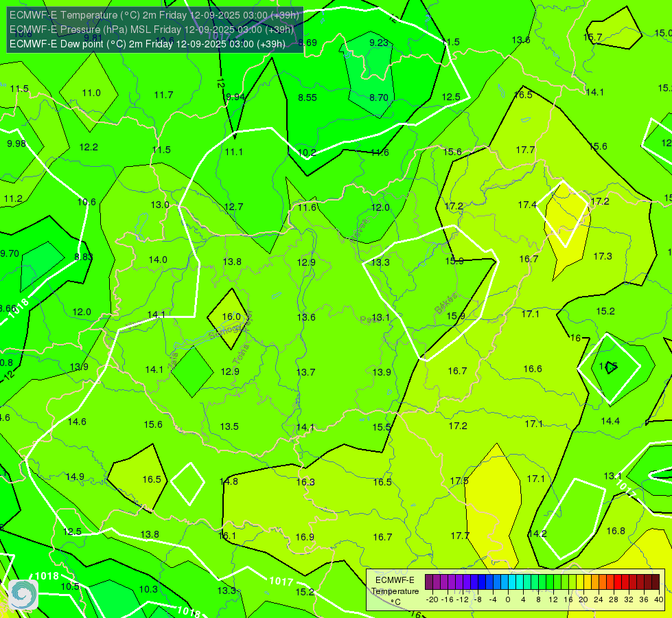Click the temperature value 10.5
Image resolution: width=672 pixels, height=618 pixels.
pos(70,586)
